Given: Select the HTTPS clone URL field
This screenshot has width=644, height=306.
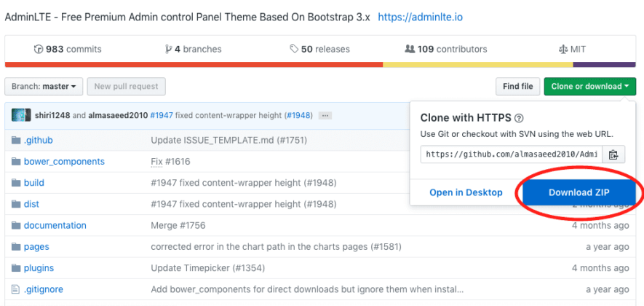Looking at the screenshot, I should point(512,154).
